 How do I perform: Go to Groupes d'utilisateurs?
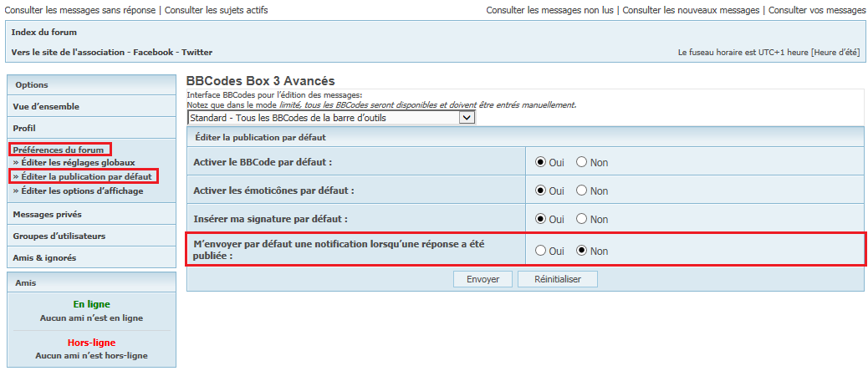tap(59, 236)
